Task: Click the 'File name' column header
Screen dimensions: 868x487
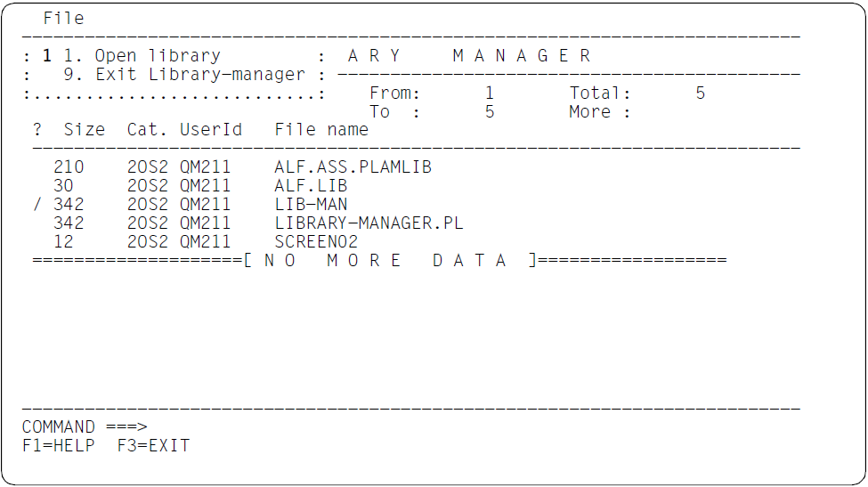Action: (x=320, y=130)
